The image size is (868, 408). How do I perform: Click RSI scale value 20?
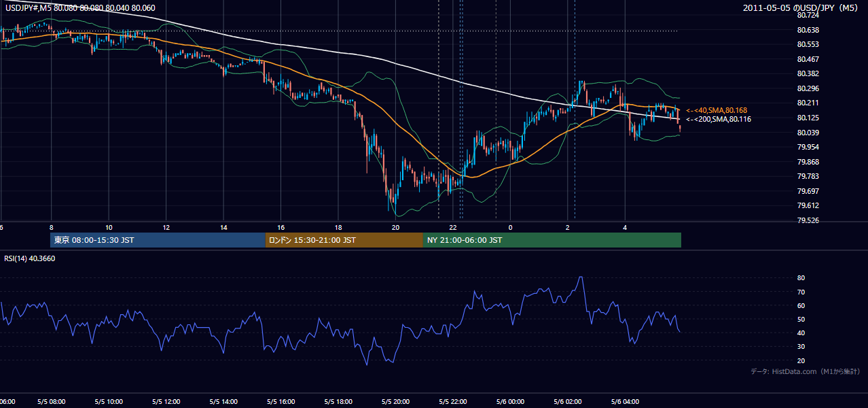(x=801, y=360)
